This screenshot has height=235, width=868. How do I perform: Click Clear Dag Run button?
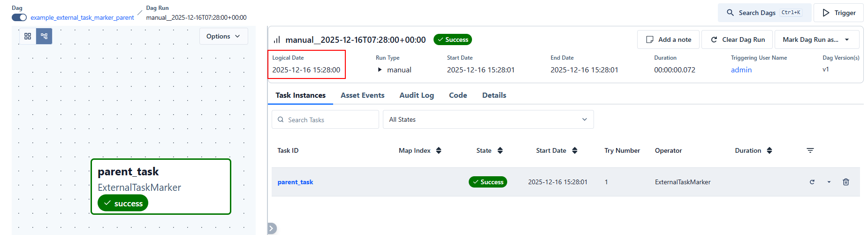coord(738,39)
